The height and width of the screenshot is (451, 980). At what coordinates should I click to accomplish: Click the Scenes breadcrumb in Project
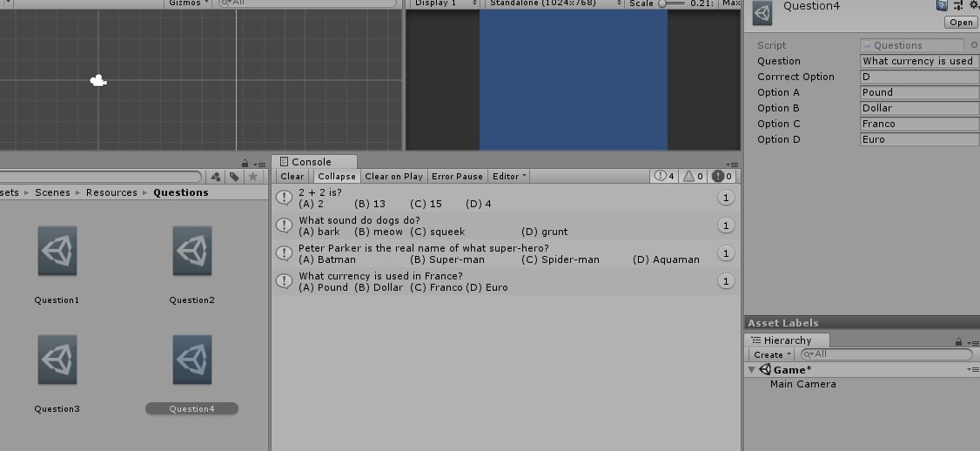click(x=52, y=192)
